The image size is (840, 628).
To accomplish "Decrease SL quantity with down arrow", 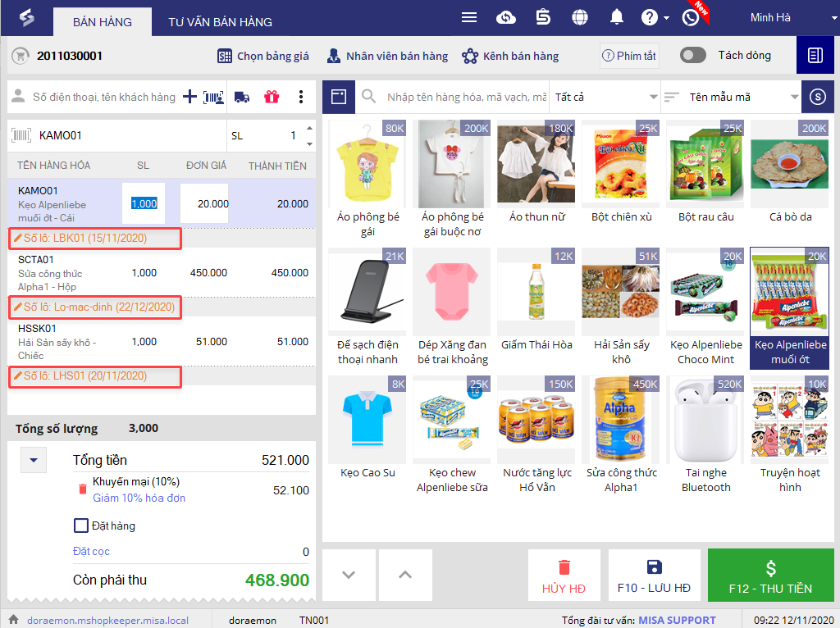I will [x=309, y=143].
